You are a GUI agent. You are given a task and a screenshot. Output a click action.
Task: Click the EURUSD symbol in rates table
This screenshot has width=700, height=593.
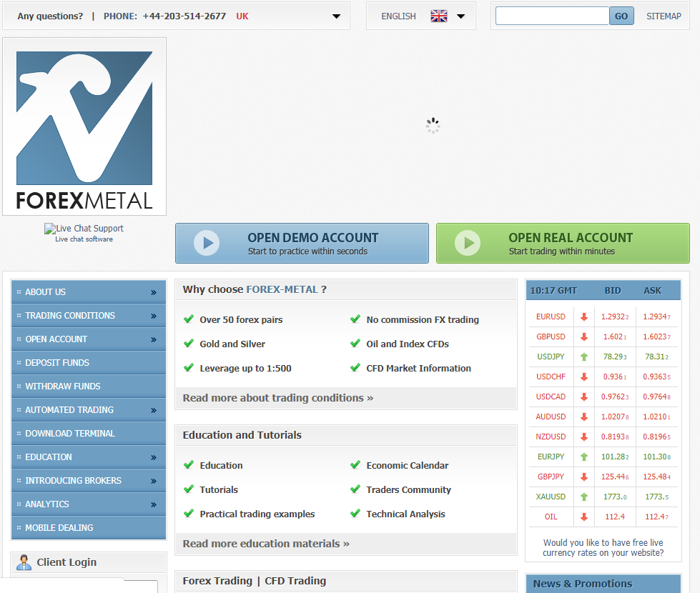click(551, 317)
